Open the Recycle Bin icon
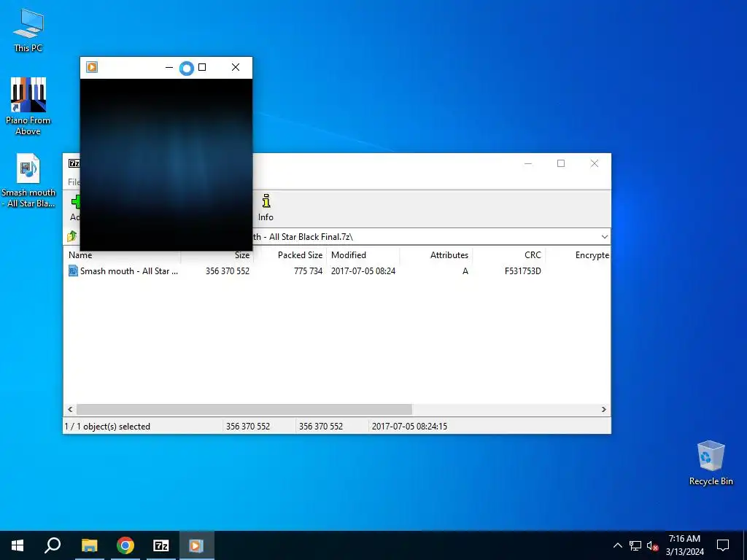The image size is (747, 560). [x=711, y=462]
